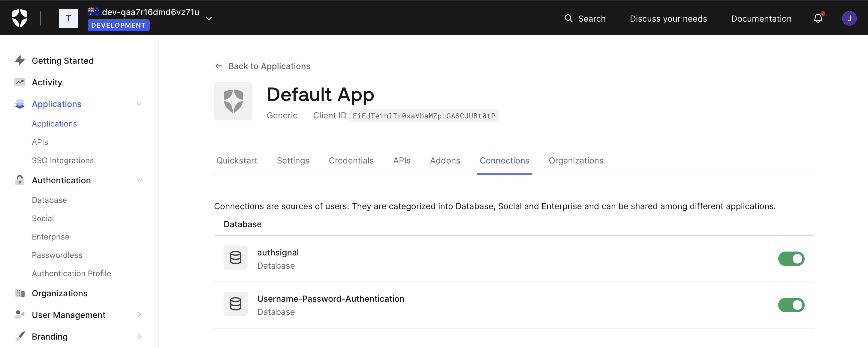Click the 'Database' section heading

click(x=243, y=224)
